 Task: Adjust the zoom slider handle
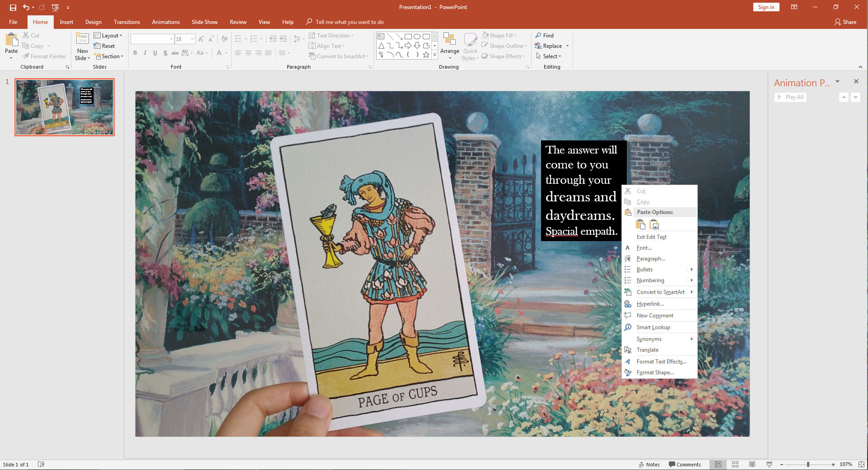808,464
